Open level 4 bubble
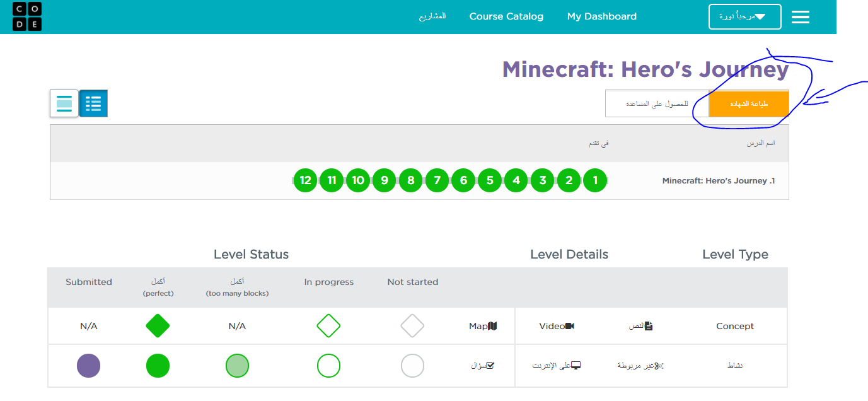This screenshot has width=868, height=401. (x=516, y=180)
